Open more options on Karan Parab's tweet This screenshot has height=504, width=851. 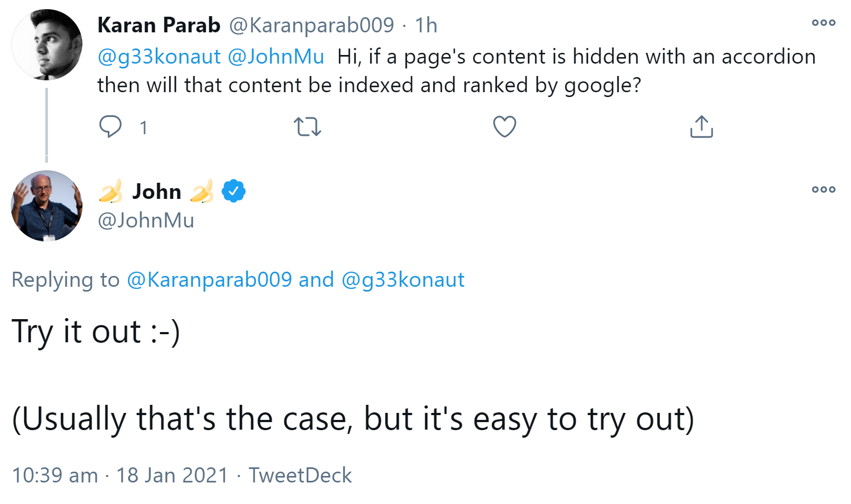click(823, 23)
